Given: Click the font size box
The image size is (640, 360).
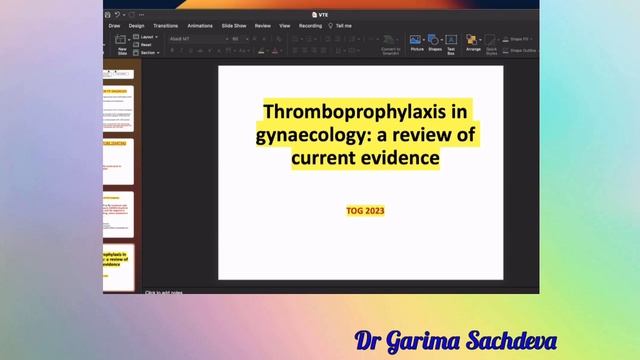Looking at the screenshot, I should click(x=240, y=39).
